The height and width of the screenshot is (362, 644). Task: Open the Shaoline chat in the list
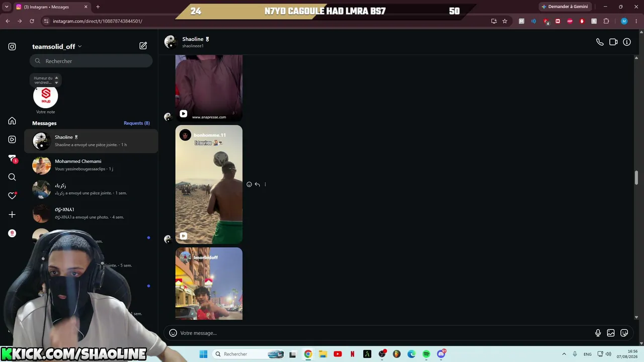coord(91,141)
